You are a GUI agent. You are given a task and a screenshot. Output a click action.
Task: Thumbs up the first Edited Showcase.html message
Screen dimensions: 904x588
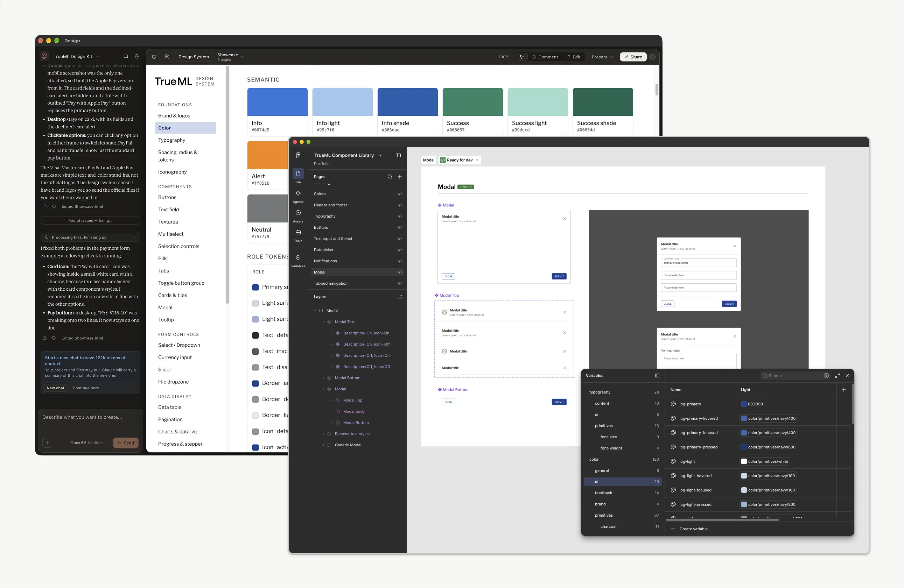click(45, 206)
